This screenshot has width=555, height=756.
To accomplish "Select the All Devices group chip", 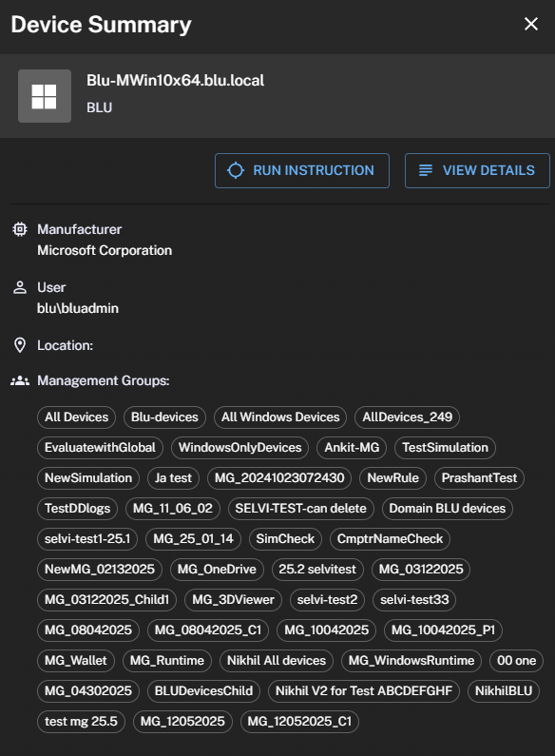I will [x=77, y=417].
